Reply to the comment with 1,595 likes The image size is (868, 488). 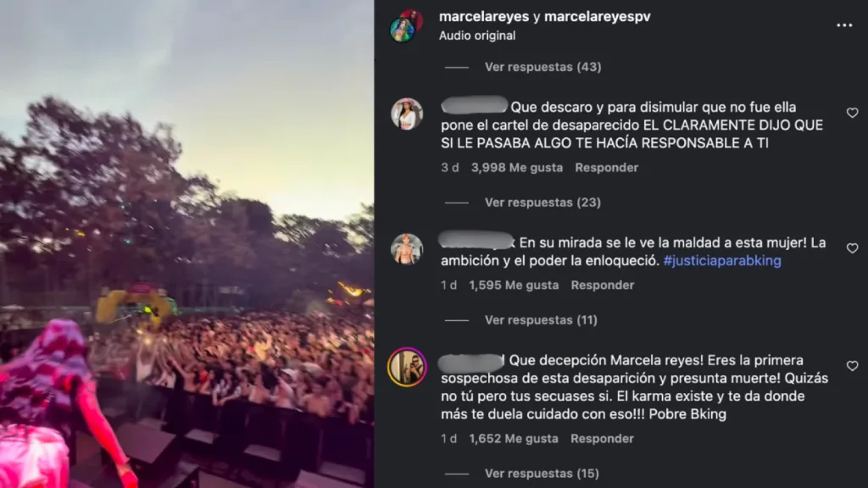click(x=603, y=285)
